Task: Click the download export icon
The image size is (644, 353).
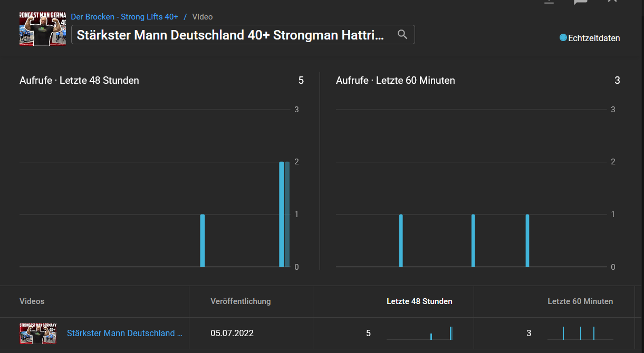Action: pyautogui.click(x=549, y=2)
